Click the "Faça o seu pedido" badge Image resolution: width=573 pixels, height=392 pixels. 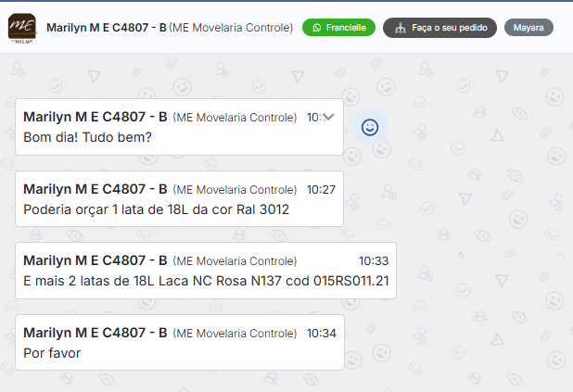[x=440, y=28]
